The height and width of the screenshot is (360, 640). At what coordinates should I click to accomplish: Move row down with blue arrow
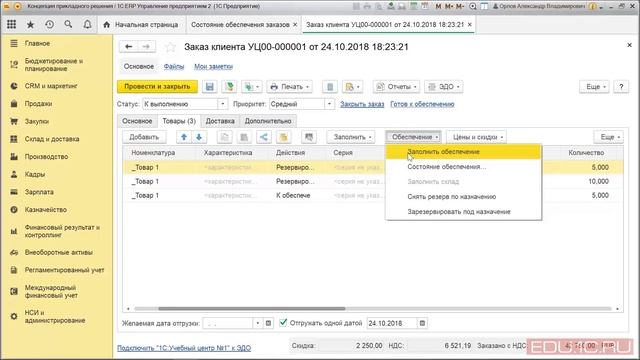(x=199, y=137)
